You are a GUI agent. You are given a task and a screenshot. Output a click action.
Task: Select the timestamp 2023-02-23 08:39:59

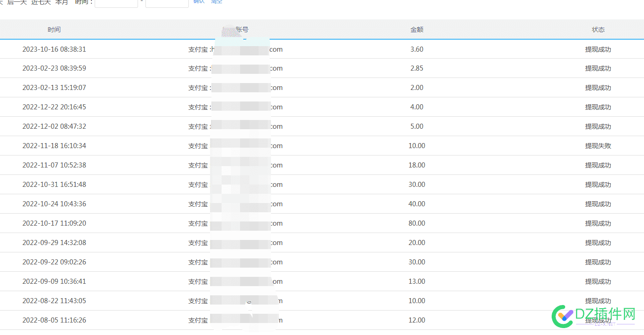pyautogui.click(x=54, y=68)
